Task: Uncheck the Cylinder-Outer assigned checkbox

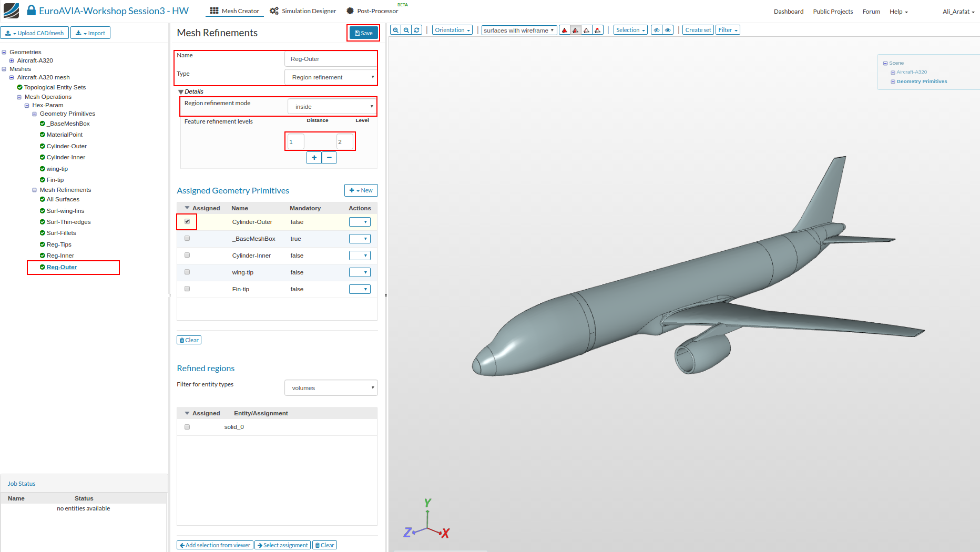Action: click(187, 221)
